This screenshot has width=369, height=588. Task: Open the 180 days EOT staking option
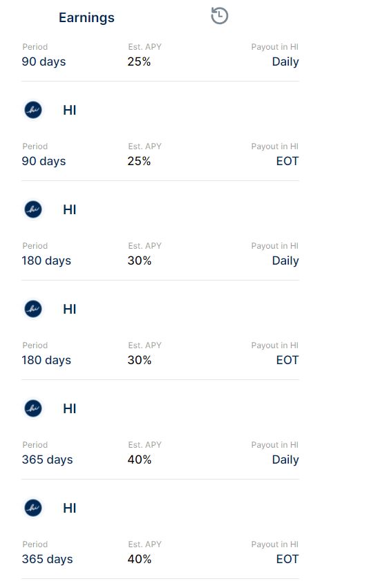click(160, 354)
